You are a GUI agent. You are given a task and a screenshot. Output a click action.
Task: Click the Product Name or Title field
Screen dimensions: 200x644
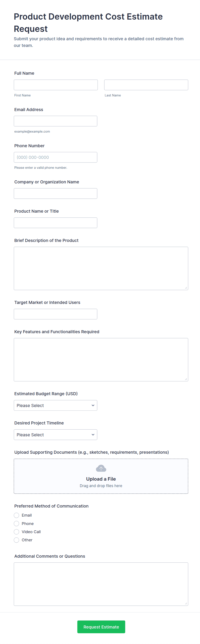[x=55, y=223]
